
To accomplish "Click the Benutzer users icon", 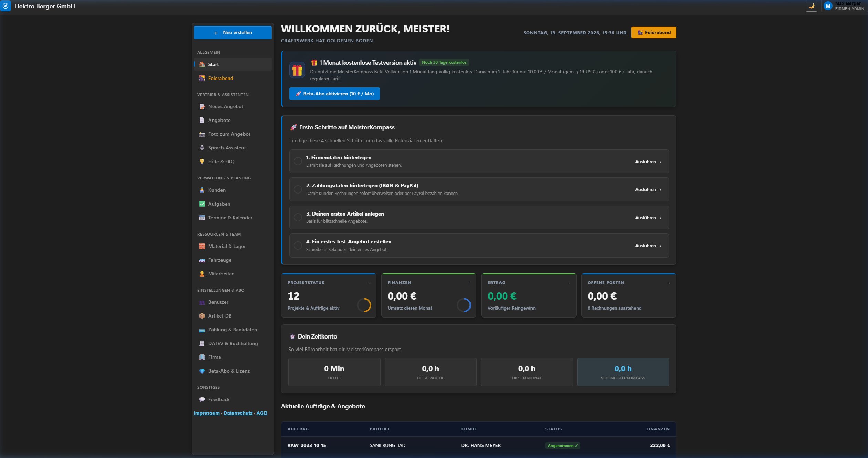I will (202, 302).
